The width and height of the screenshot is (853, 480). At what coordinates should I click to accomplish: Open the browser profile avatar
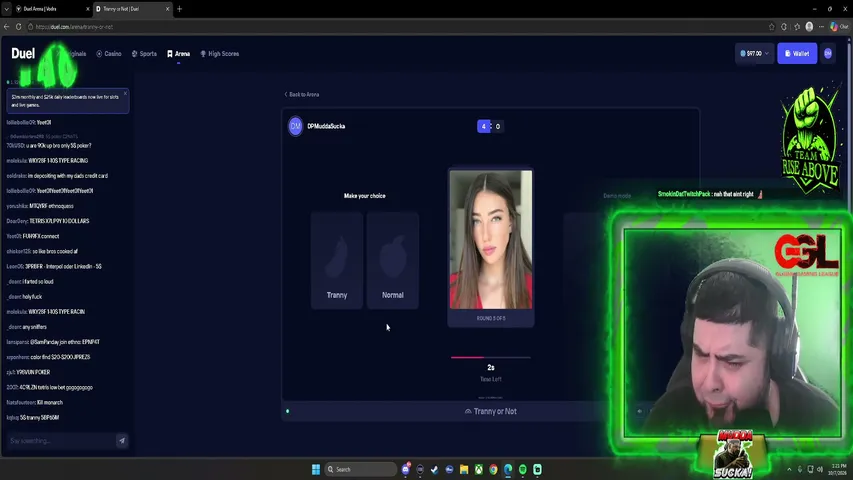coord(809,27)
